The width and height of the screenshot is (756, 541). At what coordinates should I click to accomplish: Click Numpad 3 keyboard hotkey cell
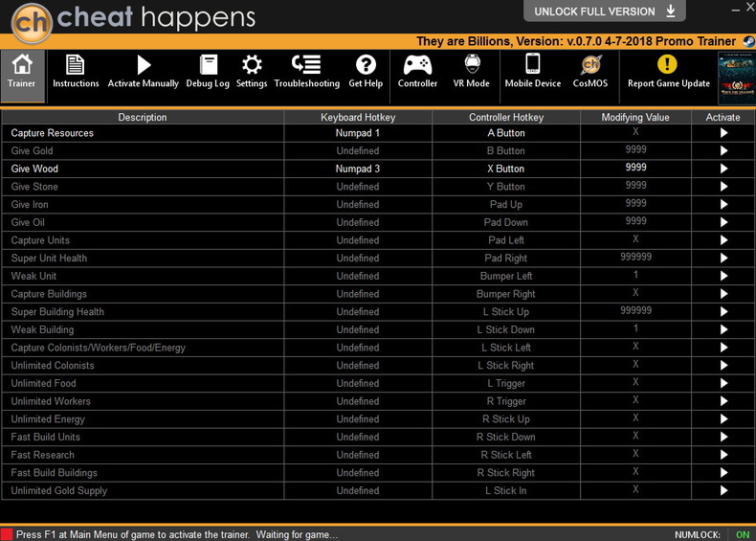[x=358, y=169]
